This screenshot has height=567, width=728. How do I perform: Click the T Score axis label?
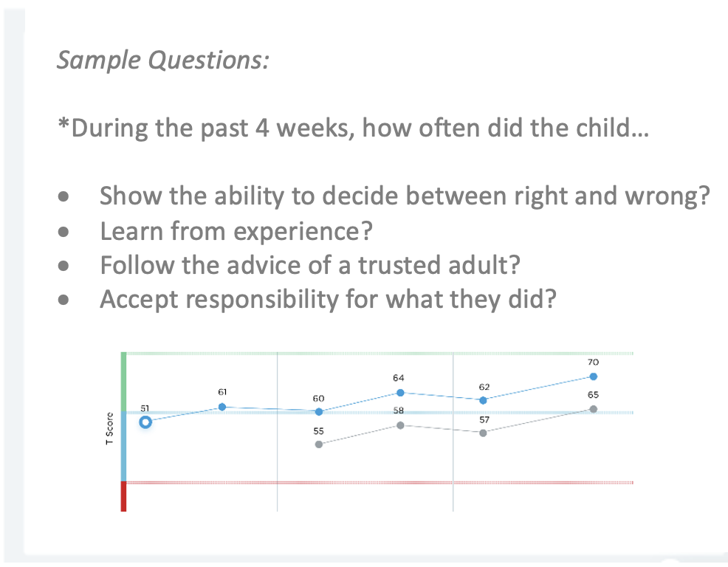(x=109, y=428)
